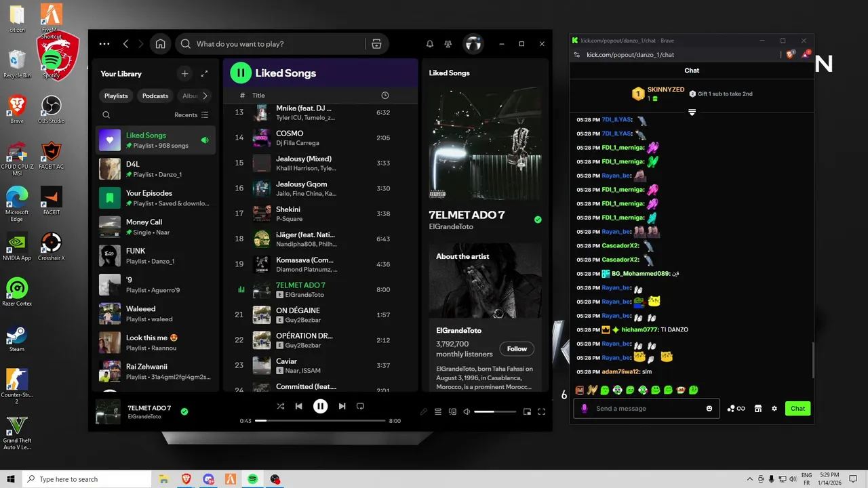Image resolution: width=868 pixels, height=488 pixels.
Task: Open Brave Shields icon in chat window
Action: 790,55
